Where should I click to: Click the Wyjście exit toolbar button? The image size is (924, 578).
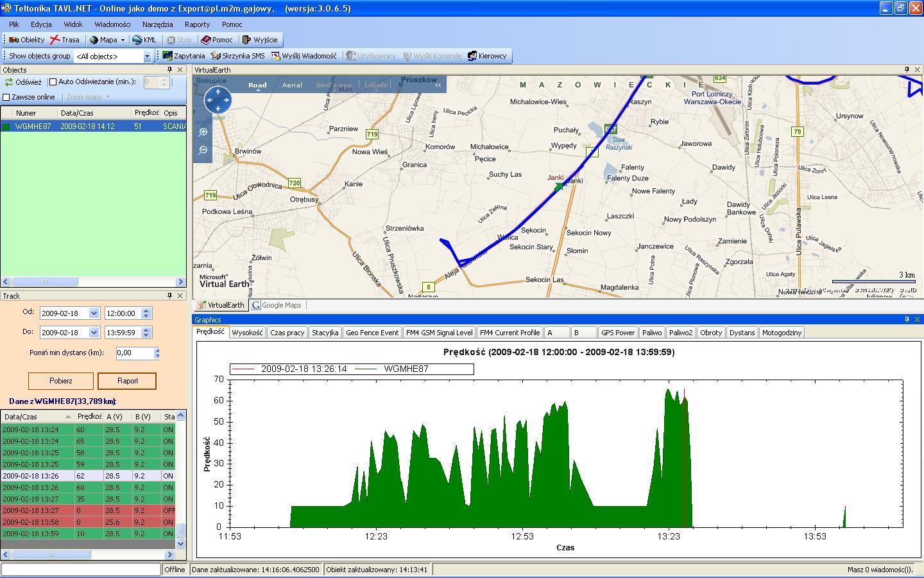(x=260, y=40)
